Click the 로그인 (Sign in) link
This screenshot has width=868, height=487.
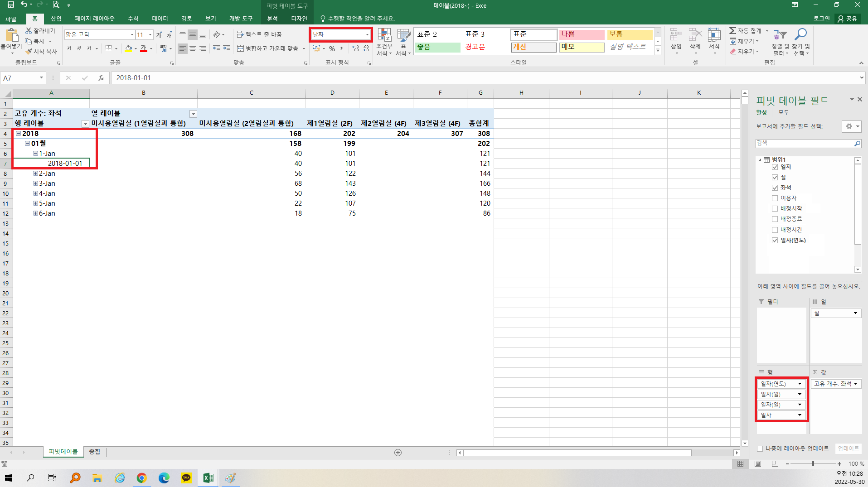pyautogui.click(x=822, y=19)
